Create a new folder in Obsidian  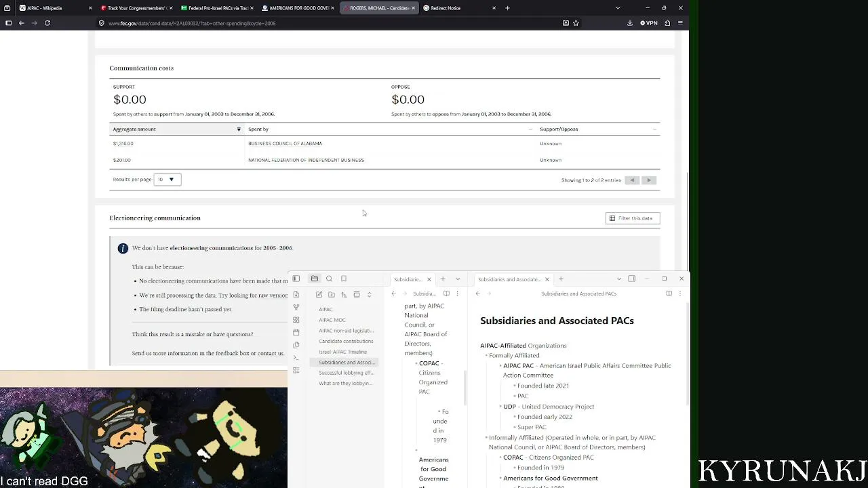tap(332, 294)
